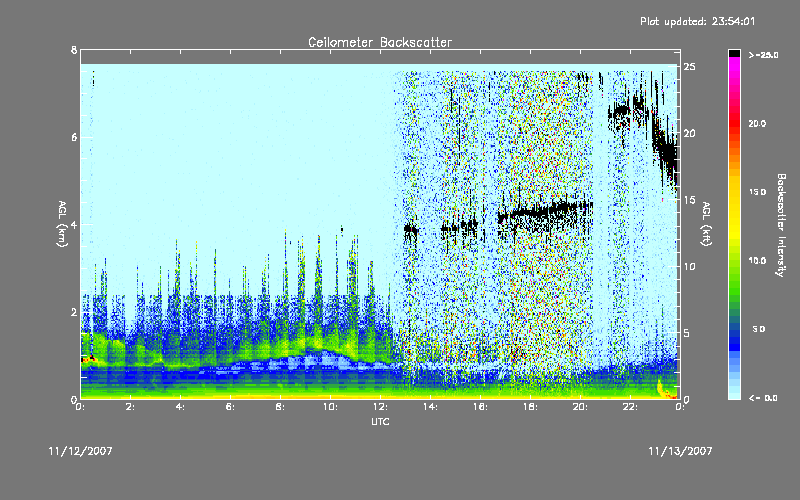
Task: Click the "10.0" color bar label
Action: [757, 261]
